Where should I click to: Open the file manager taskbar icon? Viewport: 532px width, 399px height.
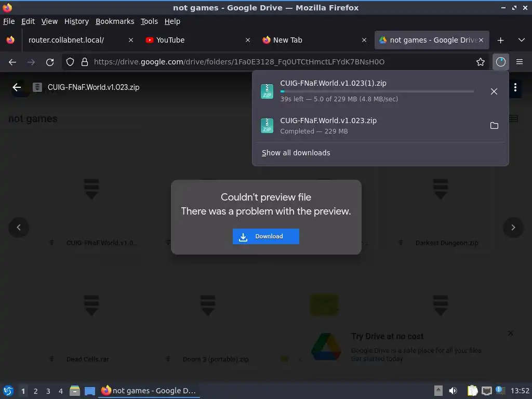point(75,391)
